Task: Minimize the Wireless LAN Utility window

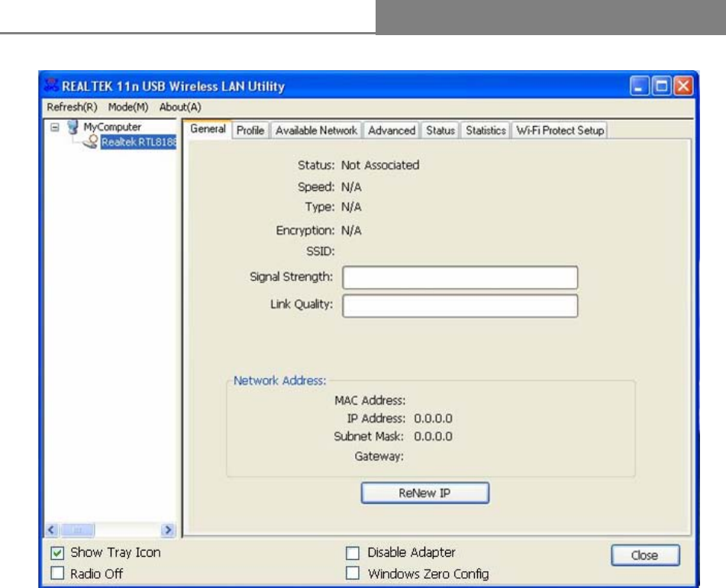Action: point(640,86)
